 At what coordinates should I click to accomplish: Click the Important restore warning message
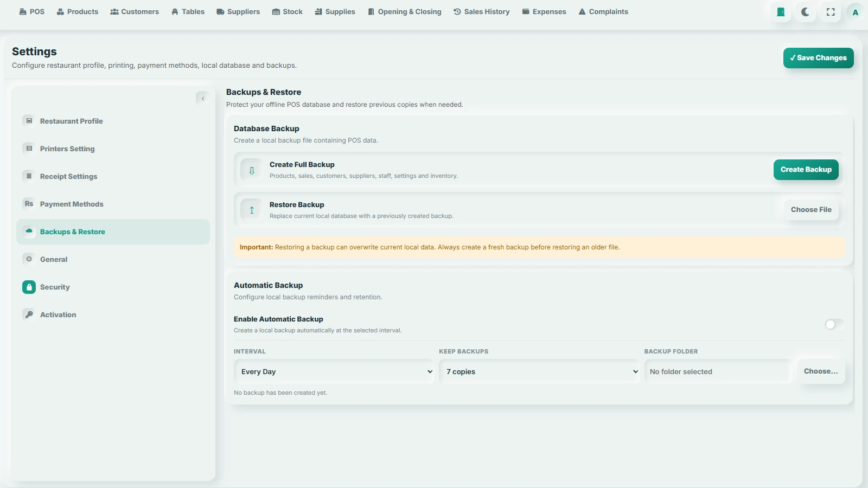tap(539, 247)
